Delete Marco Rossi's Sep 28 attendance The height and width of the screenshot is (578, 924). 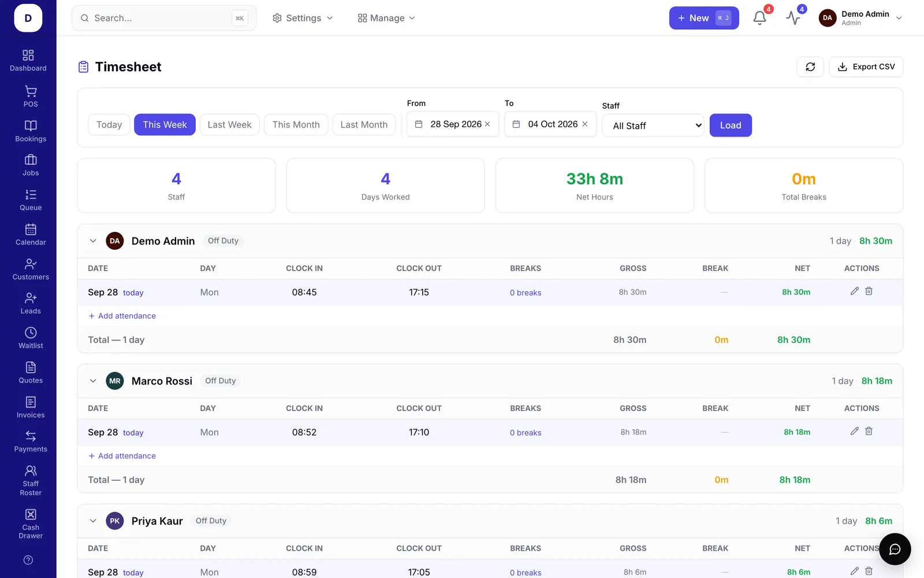click(869, 431)
